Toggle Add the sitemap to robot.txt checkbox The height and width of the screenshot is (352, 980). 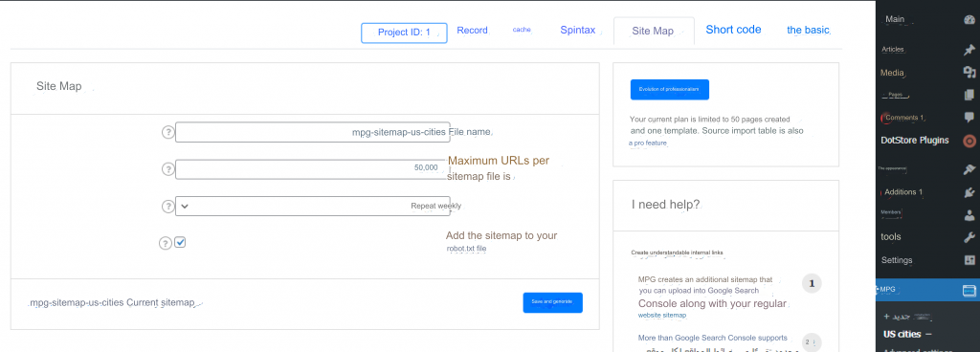click(x=180, y=242)
